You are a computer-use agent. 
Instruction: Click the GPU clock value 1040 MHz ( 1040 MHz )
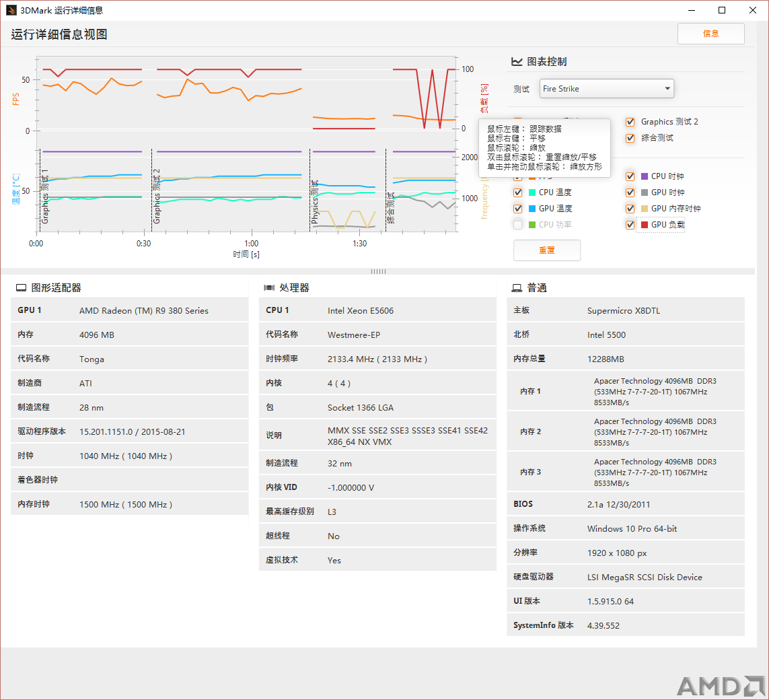126,456
